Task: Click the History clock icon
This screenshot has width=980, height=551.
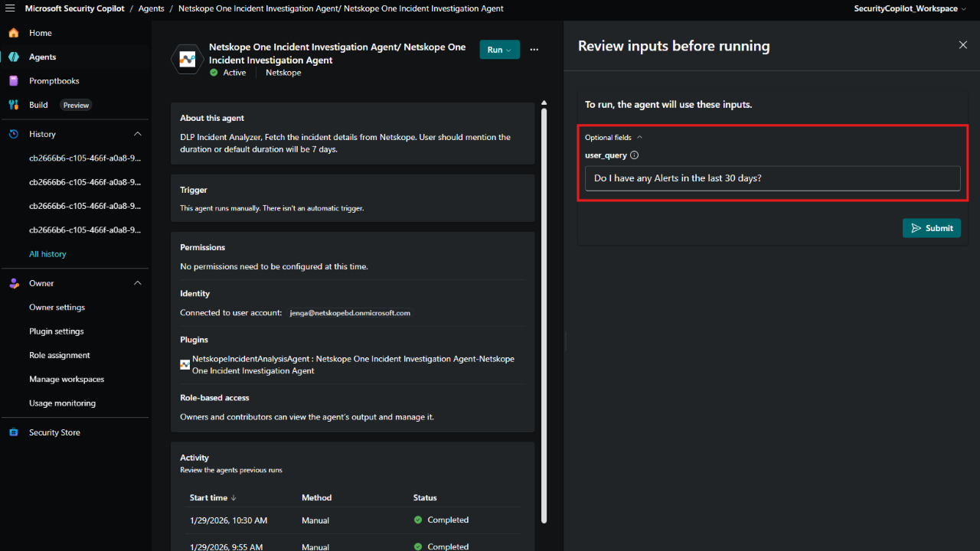Action: point(13,134)
